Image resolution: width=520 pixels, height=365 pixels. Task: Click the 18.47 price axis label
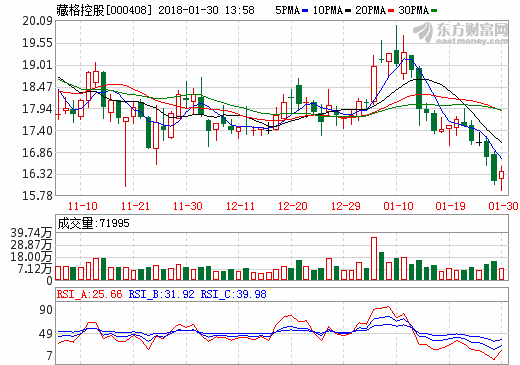[37, 87]
